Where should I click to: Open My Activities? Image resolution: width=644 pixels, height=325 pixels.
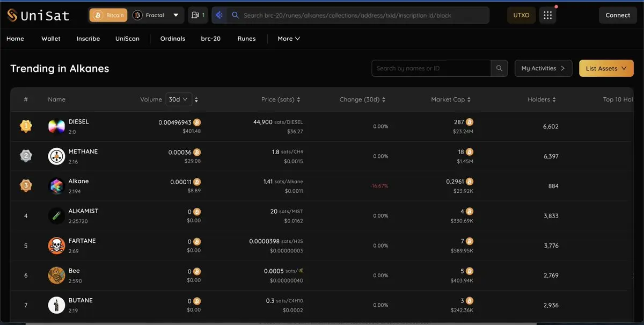pyautogui.click(x=543, y=68)
